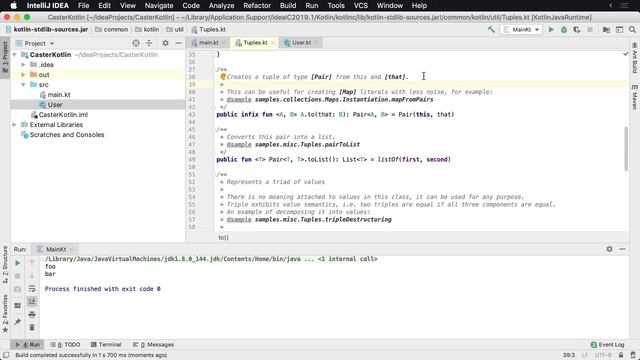
Task: Fold the doc comment at line 37
Action: coord(214,70)
